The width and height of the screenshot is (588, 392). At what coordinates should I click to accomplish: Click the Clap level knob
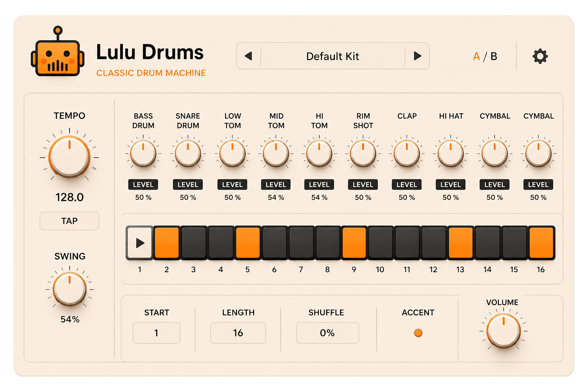407,154
